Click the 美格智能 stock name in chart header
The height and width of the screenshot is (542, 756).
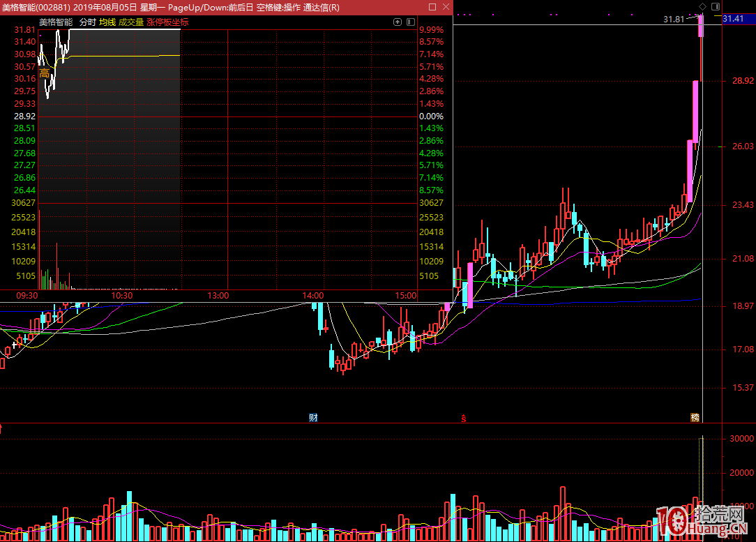coord(56,22)
